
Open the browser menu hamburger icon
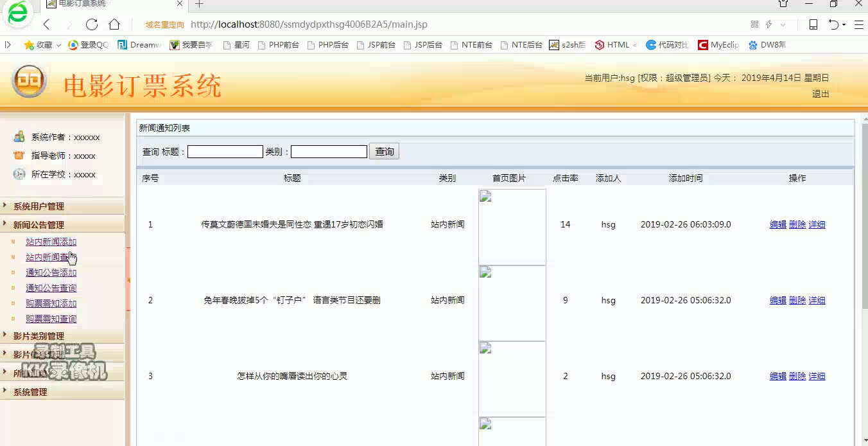858,24
